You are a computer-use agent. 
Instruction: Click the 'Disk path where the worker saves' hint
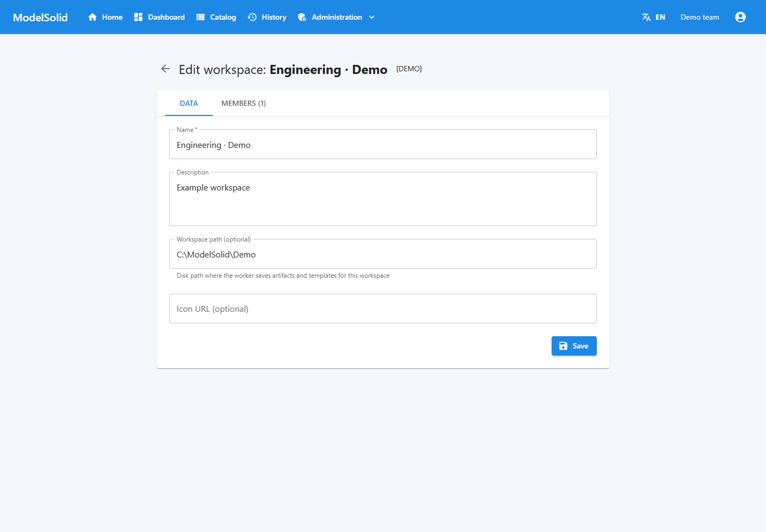[283, 276]
